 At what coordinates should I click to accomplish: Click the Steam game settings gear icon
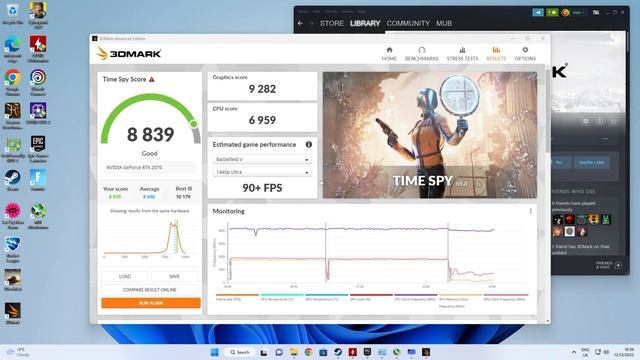(586, 121)
